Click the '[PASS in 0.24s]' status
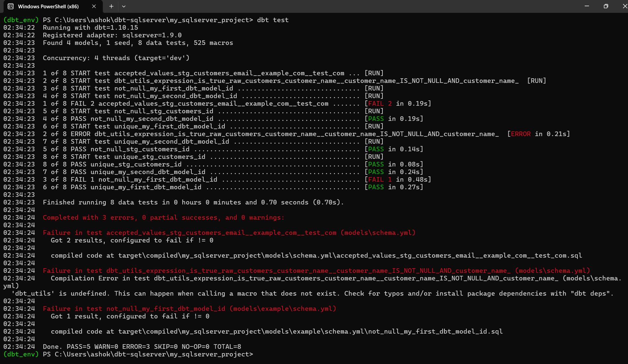 394,172
